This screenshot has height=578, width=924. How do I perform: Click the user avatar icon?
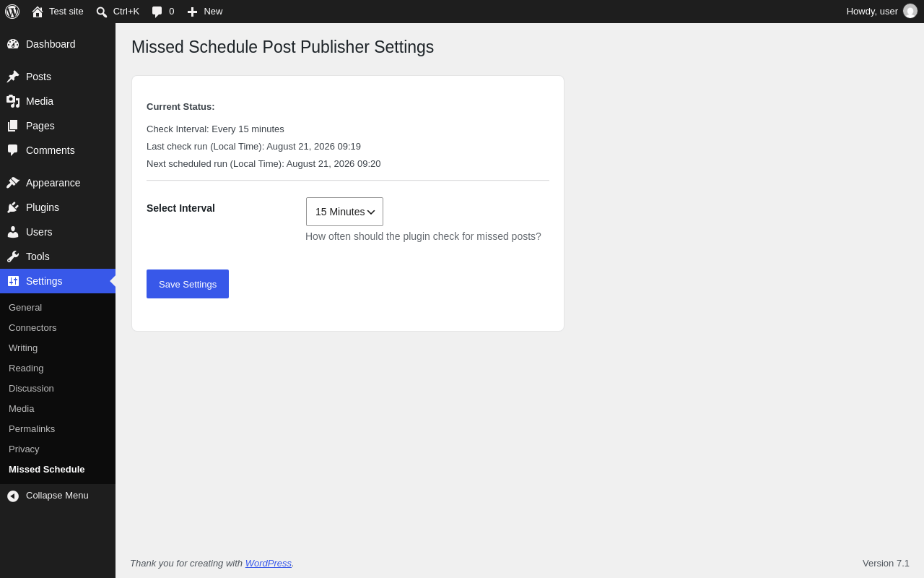click(910, 12)
